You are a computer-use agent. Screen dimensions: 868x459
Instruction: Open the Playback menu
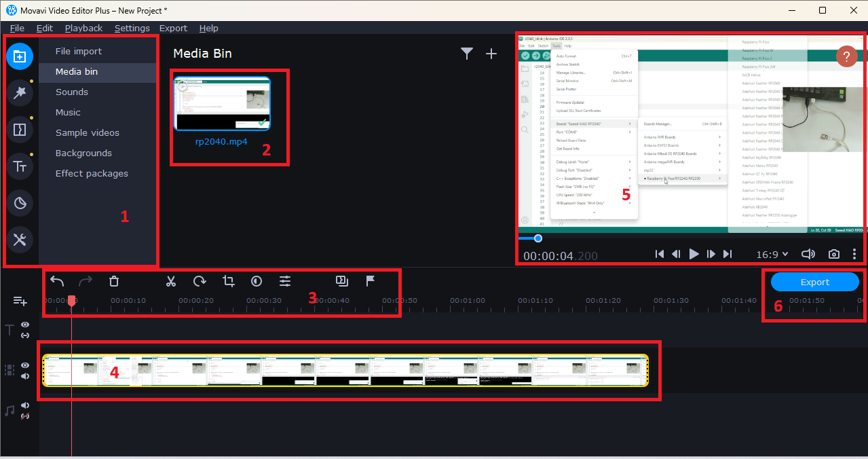[83, 28]
